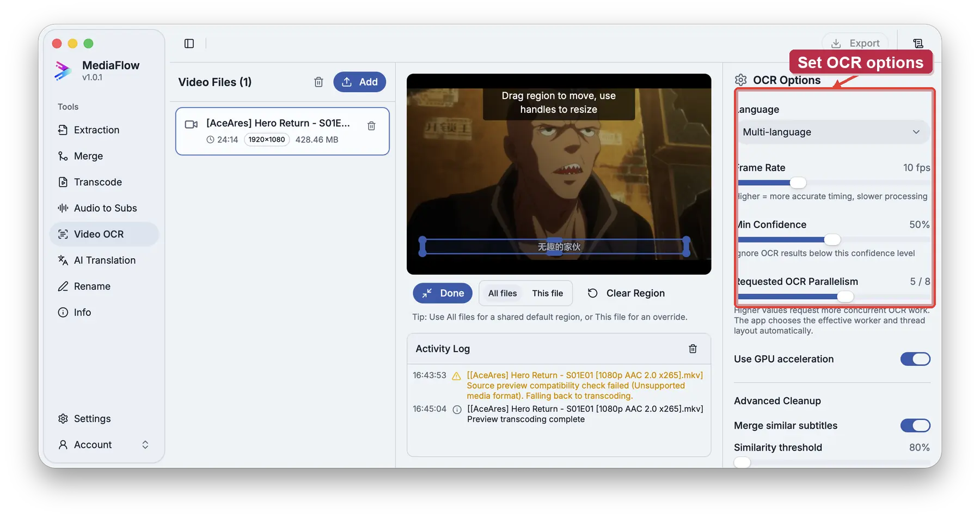Image resolution: width=980 pixels, height=517 pixels.
Task: Click the video camera icon on the file card
Action: click(191, 124)
